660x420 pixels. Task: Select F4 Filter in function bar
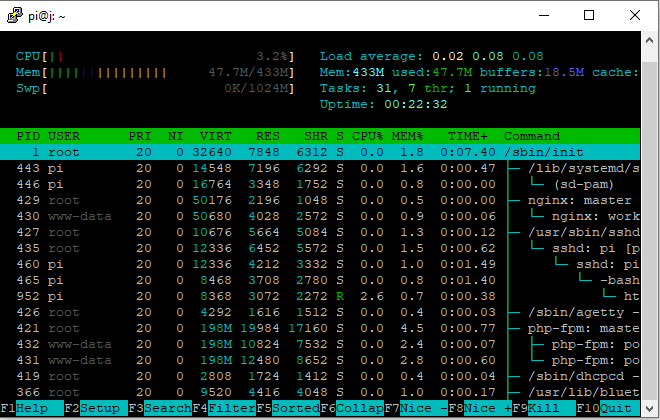point(224,408)
